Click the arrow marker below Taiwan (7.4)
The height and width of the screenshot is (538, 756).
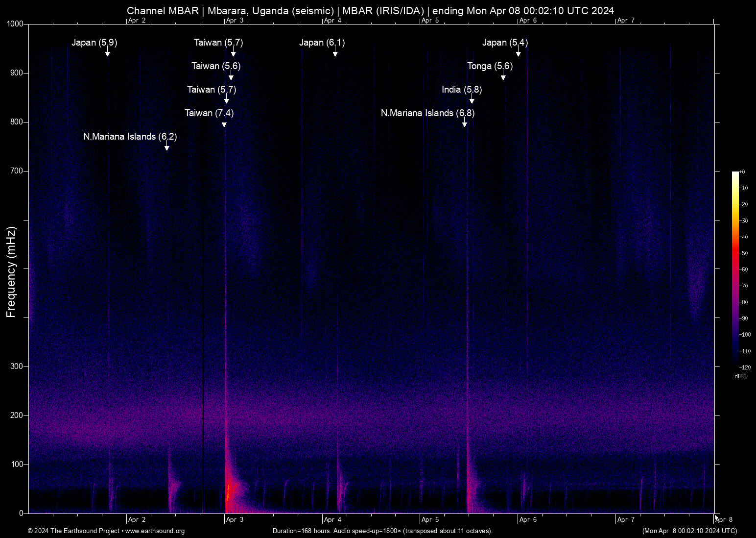224,123
